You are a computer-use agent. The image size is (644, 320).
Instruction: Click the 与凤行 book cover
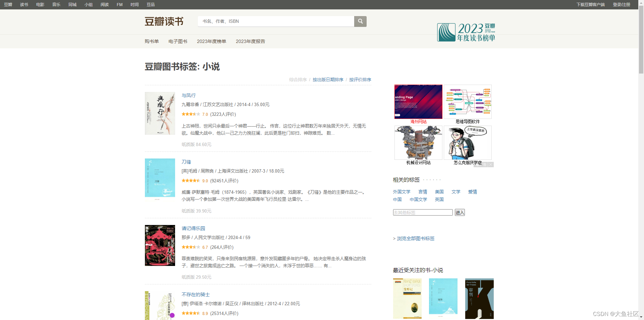click(x=160, y=113)
